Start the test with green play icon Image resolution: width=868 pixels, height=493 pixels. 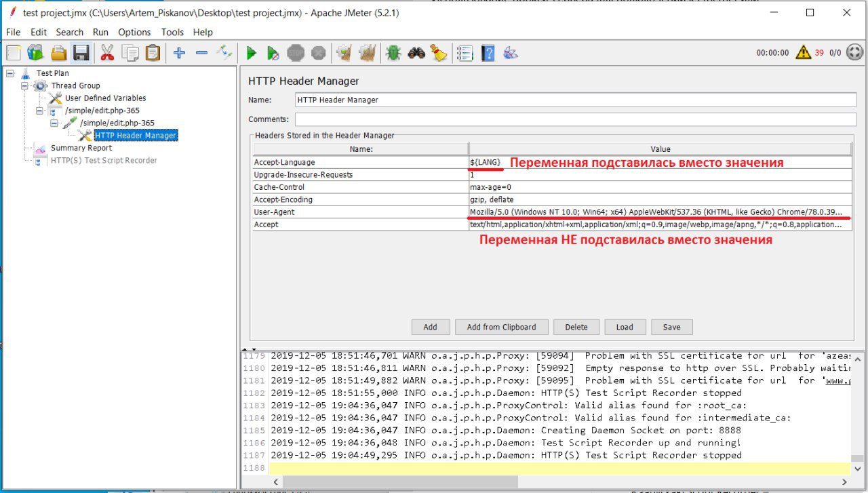(251, 52)
